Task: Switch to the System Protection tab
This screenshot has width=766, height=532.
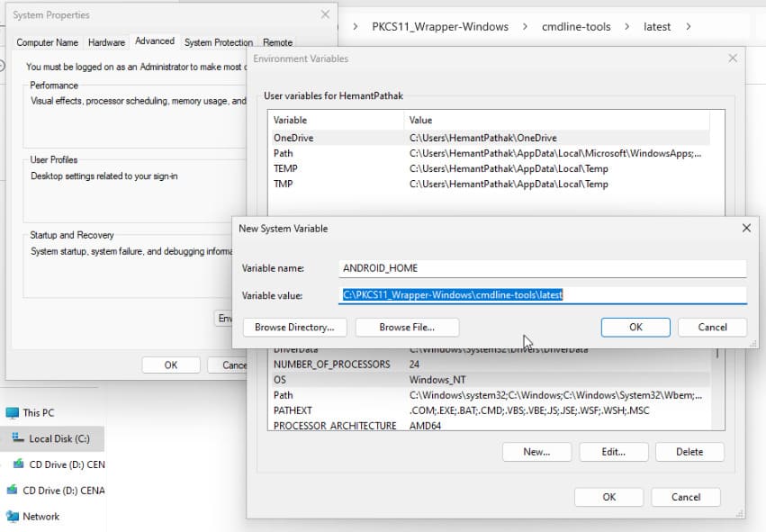Action: (219, 42)
